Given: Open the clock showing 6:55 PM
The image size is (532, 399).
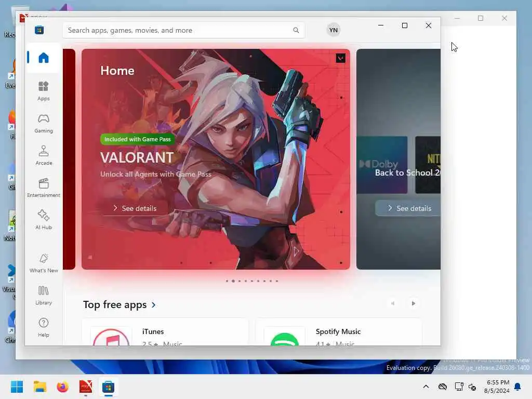Looking at the screenshot, I should [x=497, y=387].
